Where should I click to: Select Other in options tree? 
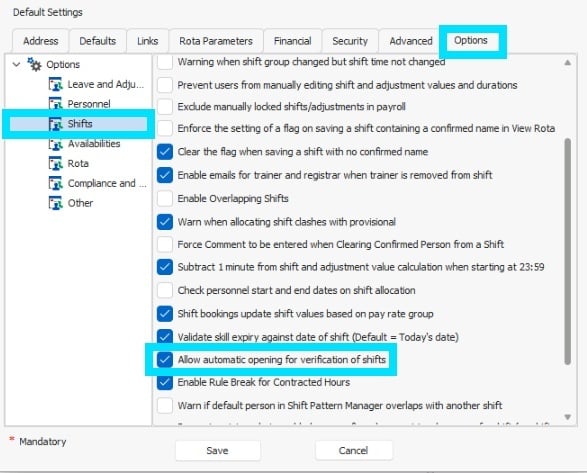tap(80, 203)
